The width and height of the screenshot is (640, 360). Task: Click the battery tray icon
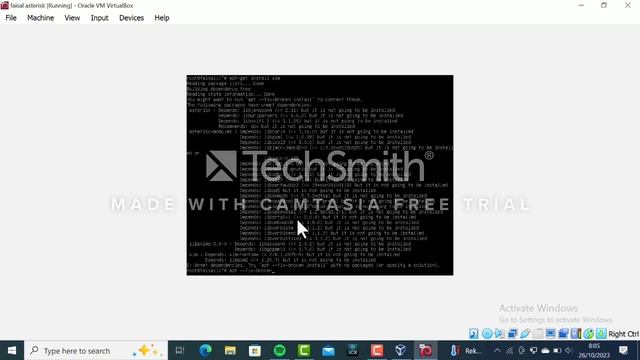point(557,350)
